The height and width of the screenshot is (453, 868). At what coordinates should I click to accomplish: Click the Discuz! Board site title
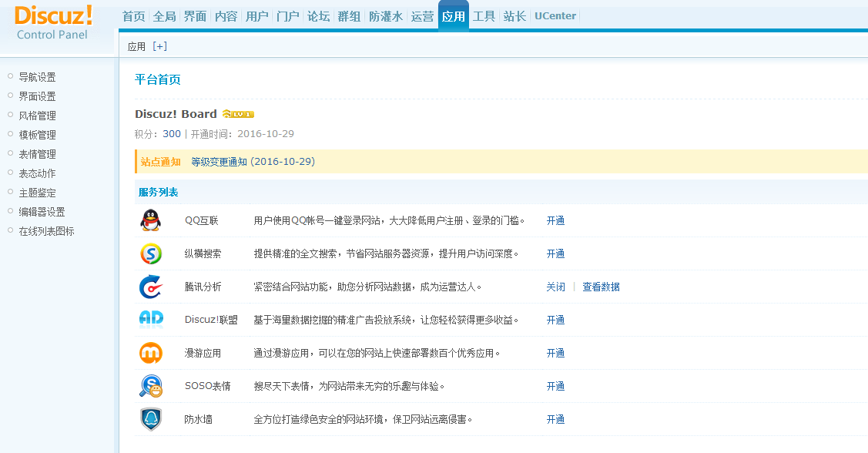coord(176,114)
